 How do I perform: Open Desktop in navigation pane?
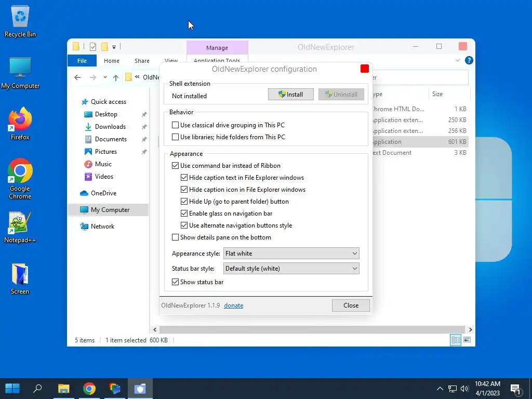coord(106,114)
